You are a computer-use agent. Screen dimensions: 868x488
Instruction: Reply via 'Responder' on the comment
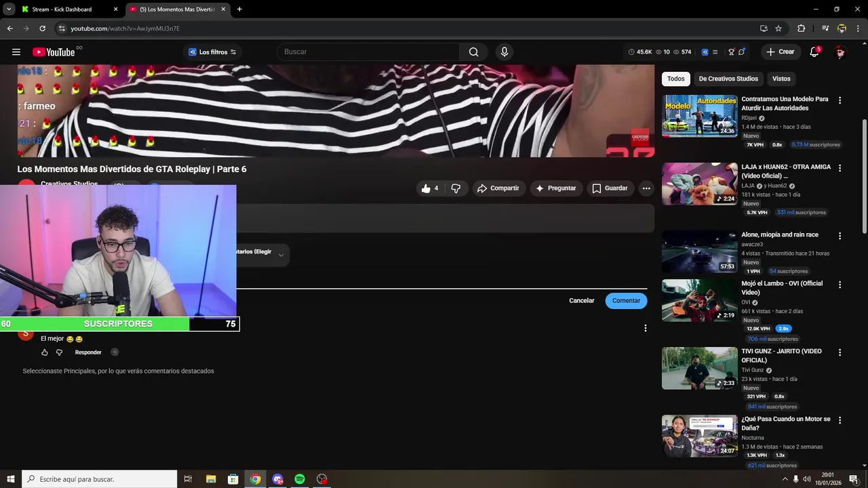point(88,352)
